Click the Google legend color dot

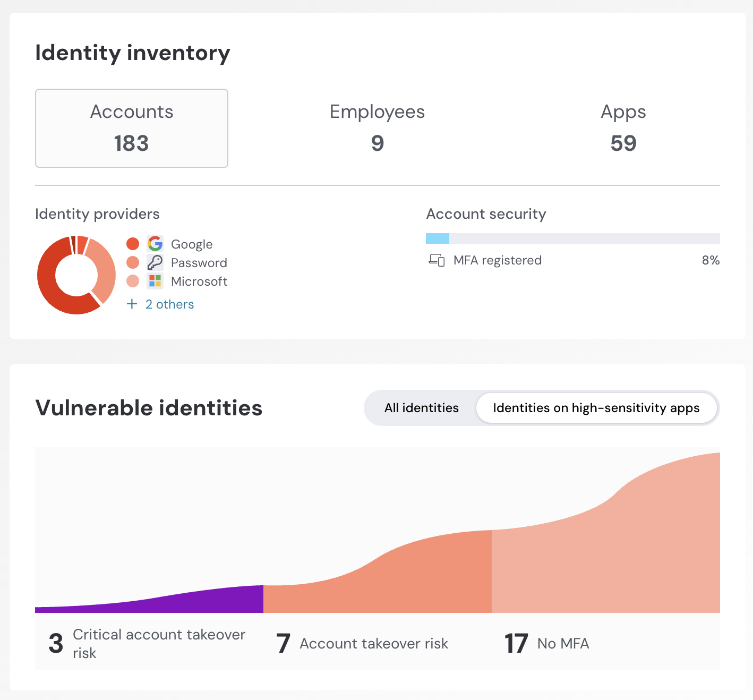(133, 244)
